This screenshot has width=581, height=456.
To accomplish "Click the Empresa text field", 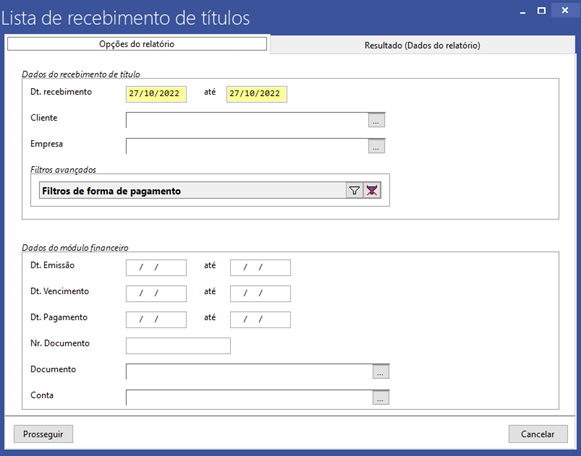I will click(247, 146).
